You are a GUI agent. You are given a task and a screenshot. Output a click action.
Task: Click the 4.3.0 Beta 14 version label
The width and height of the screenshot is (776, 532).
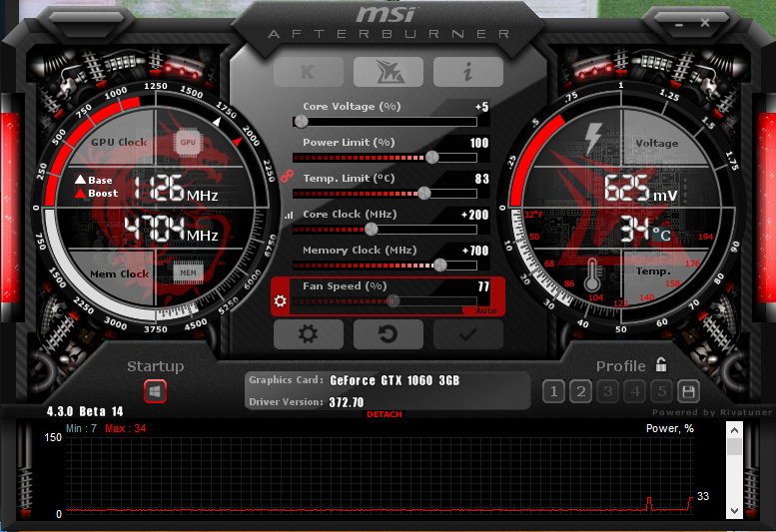click(x=85, y=411)
